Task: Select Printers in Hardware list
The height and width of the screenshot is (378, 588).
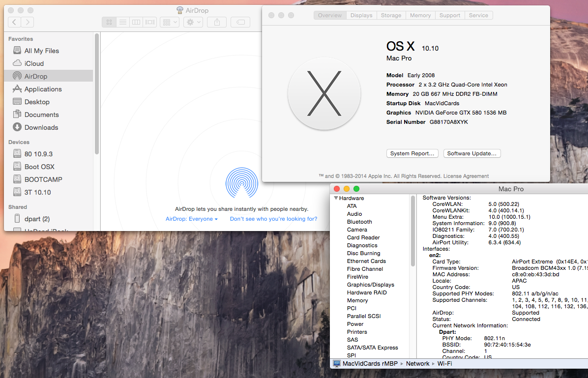Action: 357,332
